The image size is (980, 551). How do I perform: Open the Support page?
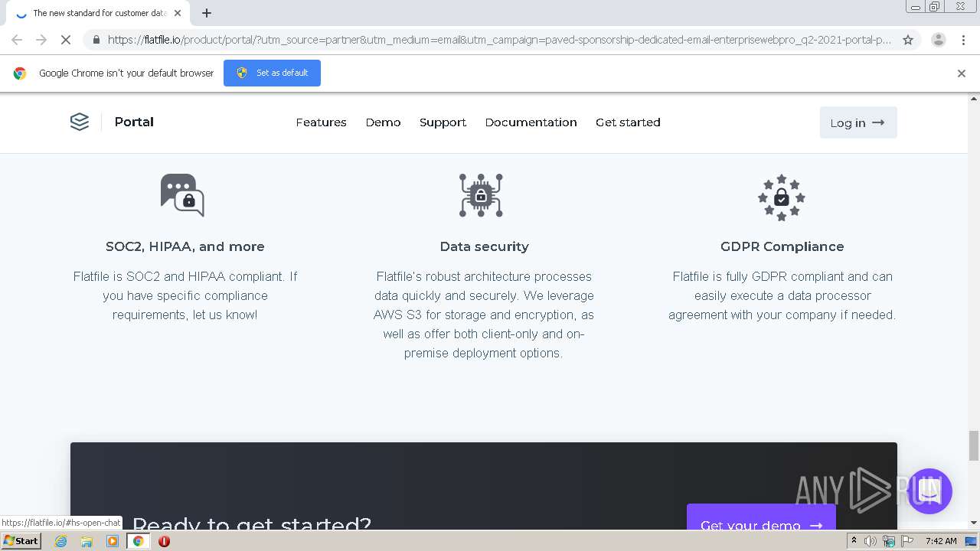point(443,122)
